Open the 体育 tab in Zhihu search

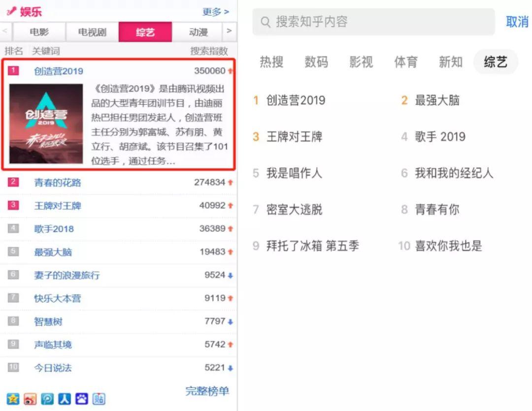(x=406, y=62)
